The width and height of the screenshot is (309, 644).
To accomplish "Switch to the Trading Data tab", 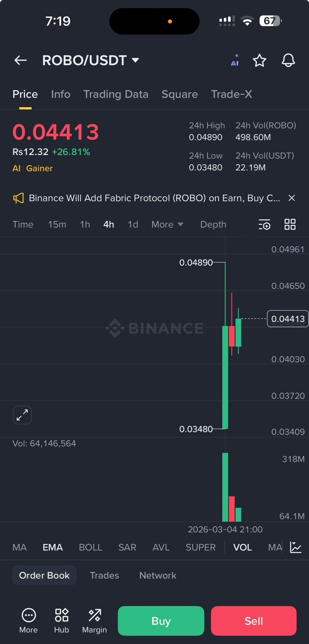I will tap(116, 94).
